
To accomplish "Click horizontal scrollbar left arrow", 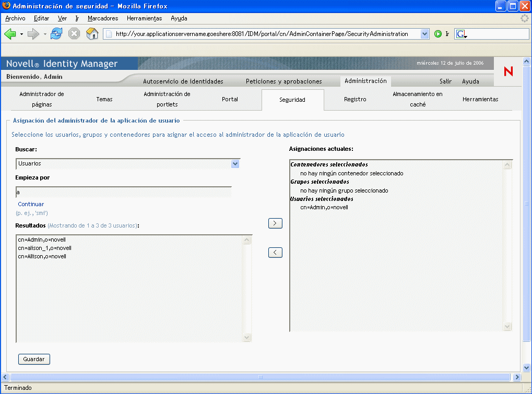I will [5, 377].
